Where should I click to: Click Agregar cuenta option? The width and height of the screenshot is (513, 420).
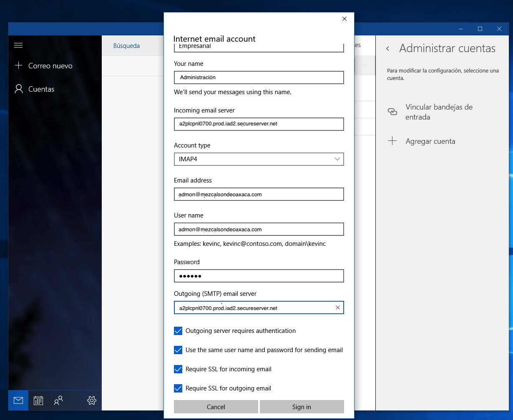[x=430, y=141]
